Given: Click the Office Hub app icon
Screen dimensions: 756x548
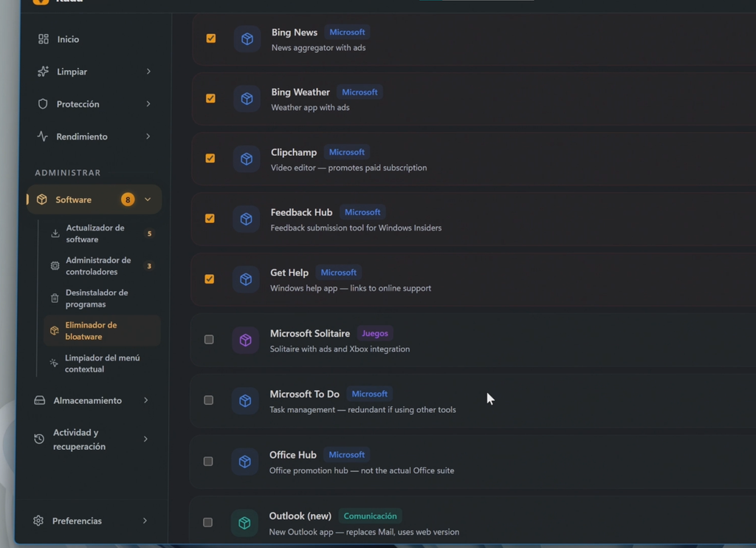Looking at the screenshot, I should [245, 462].
